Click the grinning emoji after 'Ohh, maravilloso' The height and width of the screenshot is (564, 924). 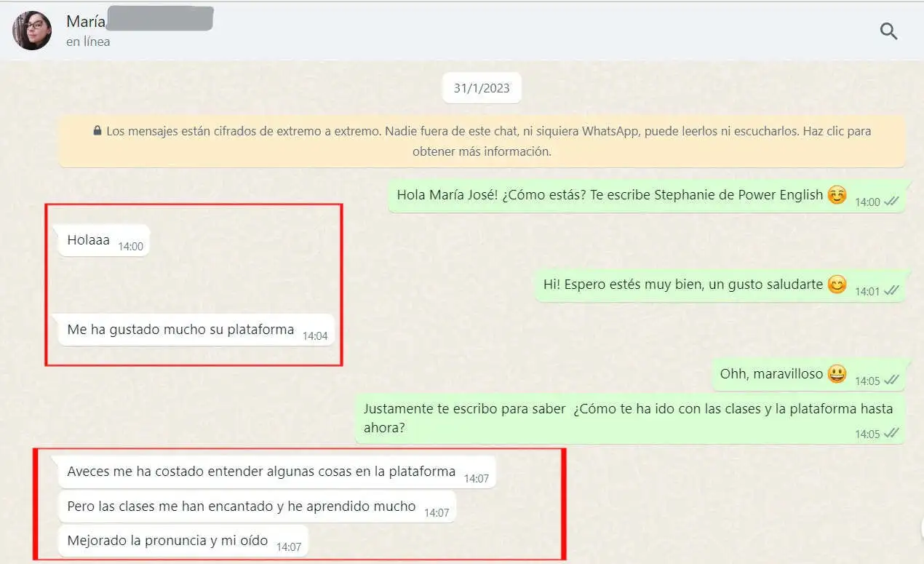(x=837, y=374)
